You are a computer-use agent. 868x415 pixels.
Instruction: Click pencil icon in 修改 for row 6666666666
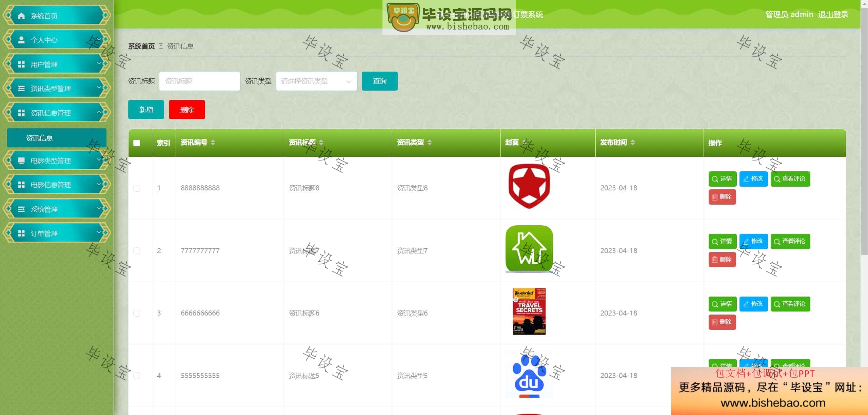[x=746, y=304]
